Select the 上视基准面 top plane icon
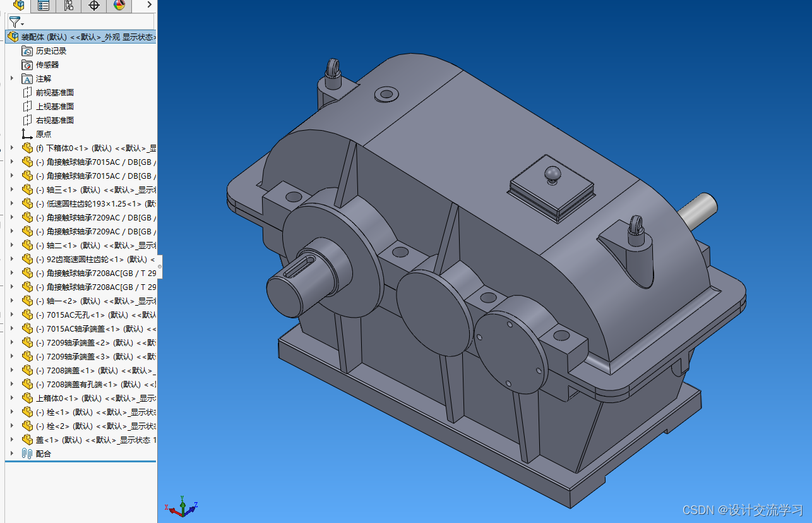This screenshot has height=523, width=812. click(27, 106)
